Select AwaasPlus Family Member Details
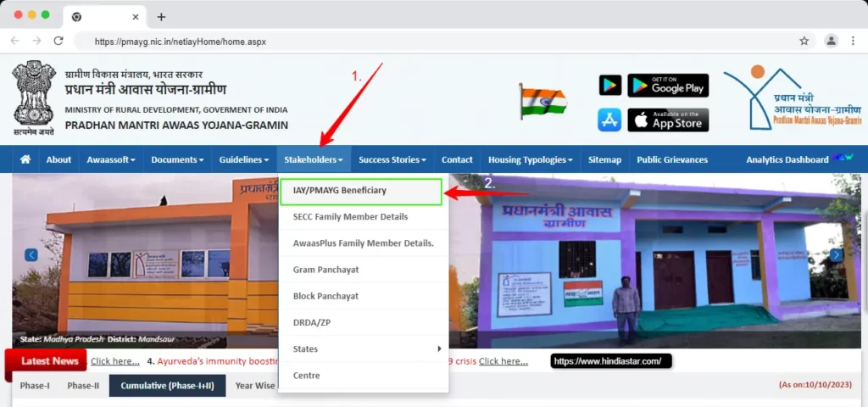868x407 pixels. tap(363, 243)
